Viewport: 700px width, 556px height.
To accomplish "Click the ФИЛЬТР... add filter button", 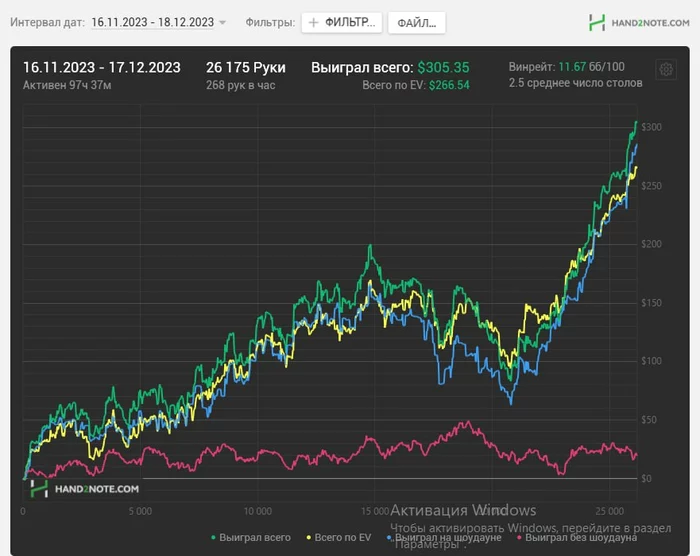I will (342, 22).
